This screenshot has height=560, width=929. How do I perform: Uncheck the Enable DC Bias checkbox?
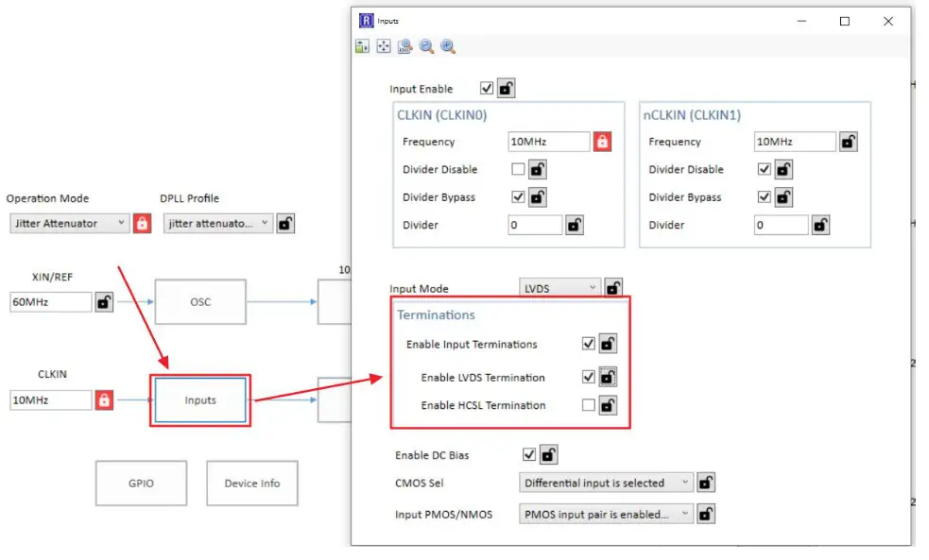click(529, 454)
